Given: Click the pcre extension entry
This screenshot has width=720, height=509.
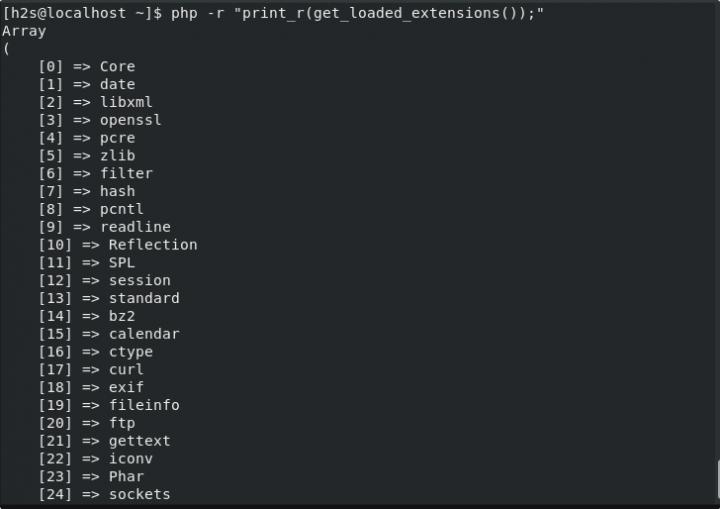Looking at the screenshot, I should pos(117,138).
